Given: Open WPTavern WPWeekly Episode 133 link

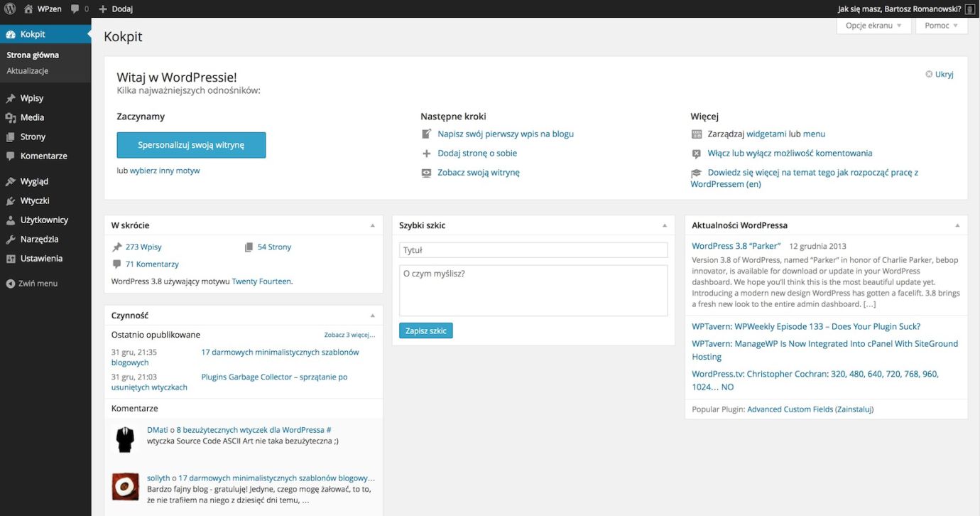Looking at the screenshot, I should pos(806,326).
